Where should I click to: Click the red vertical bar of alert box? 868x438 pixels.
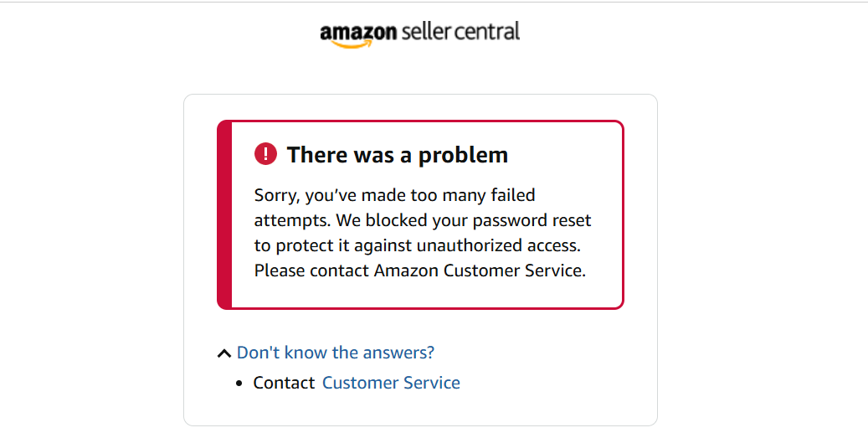(224, 214)
